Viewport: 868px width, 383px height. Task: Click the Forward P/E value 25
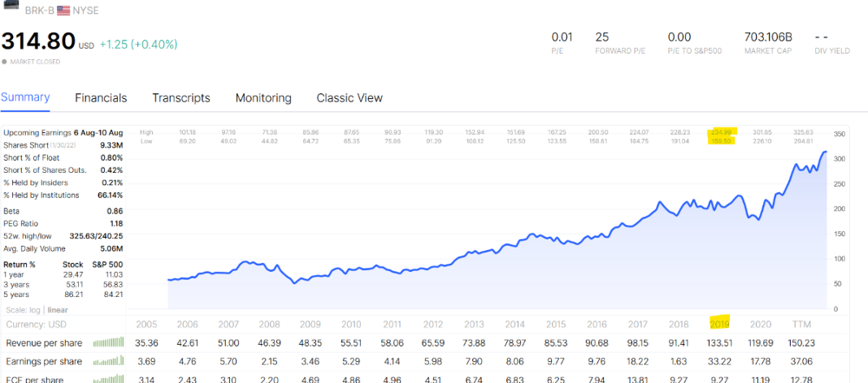[602, 37]
